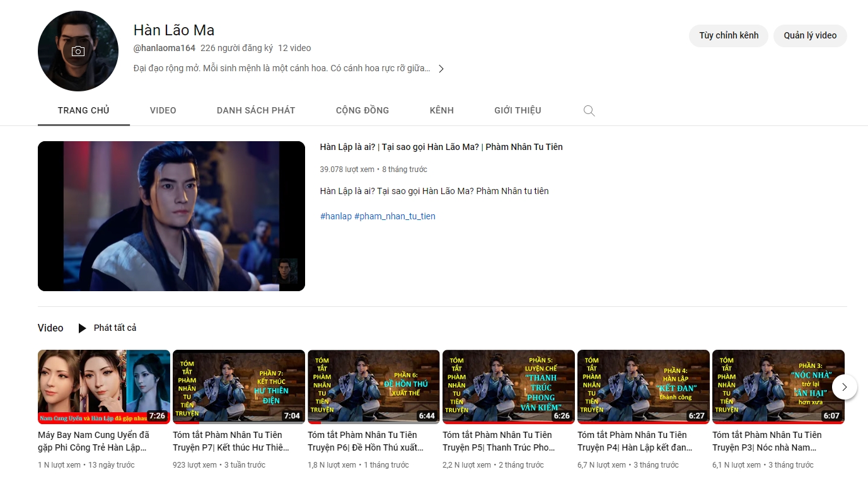Click title Tóm tắt Phàm Nhân Tu Tiên Truyện P4
This screenshot has height=484, width=868.
(635, 441)
